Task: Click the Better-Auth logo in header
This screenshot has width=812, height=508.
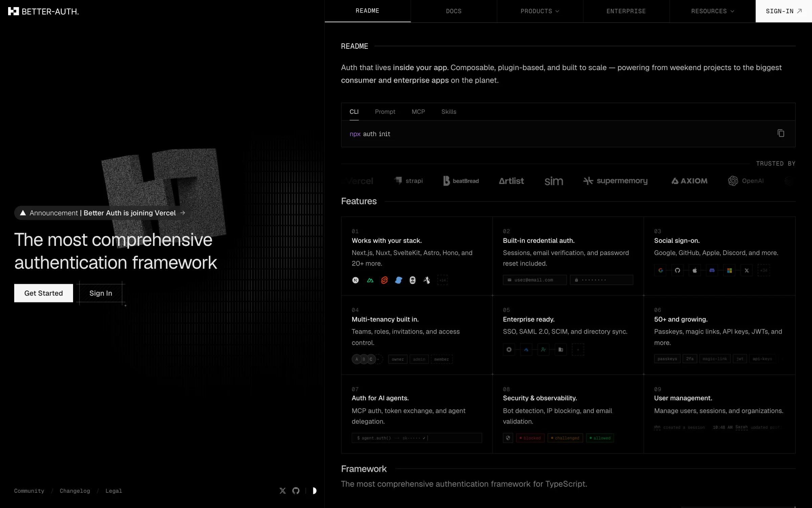Action: click(43, 12)
